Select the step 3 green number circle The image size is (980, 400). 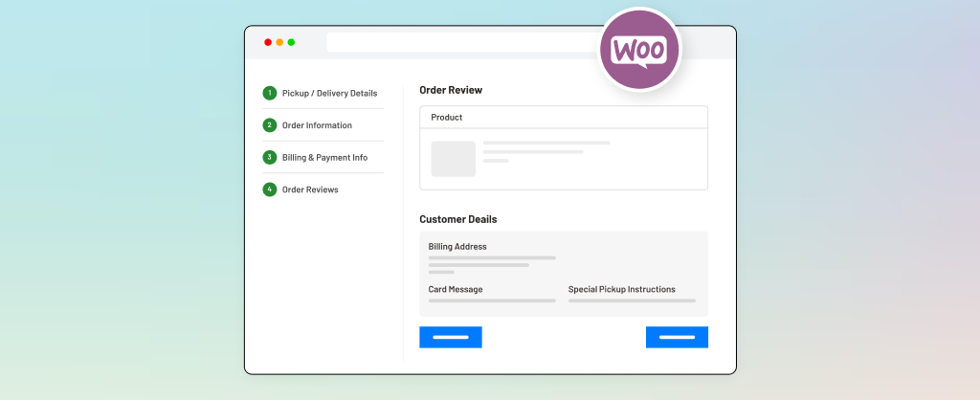[270, 157]
